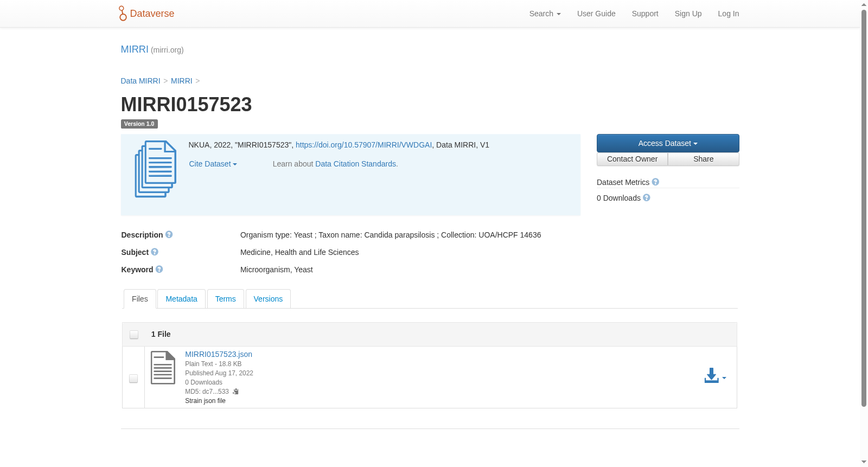Open User Guide in the navbar

pos(596,14)
